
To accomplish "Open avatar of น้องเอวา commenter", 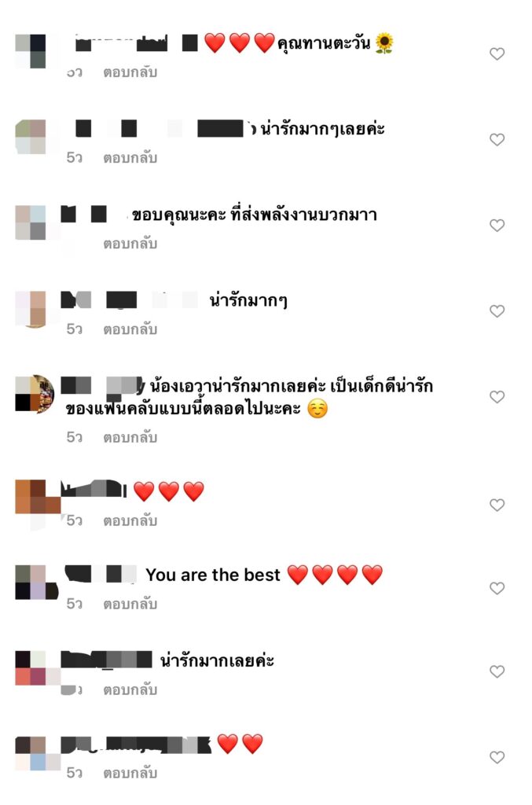I will [35, 394].
